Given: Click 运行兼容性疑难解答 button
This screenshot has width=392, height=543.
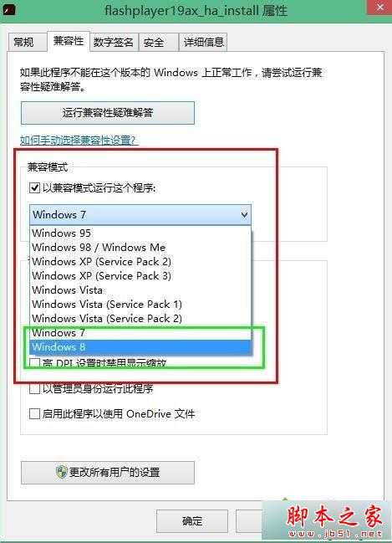Looking at the screenshot, I should pyautogui.click(x=108, y=113).
